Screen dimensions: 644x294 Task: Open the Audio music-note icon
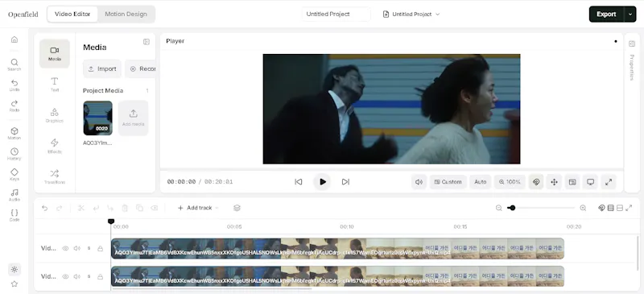pyautogui.click(x=14, y=195)
